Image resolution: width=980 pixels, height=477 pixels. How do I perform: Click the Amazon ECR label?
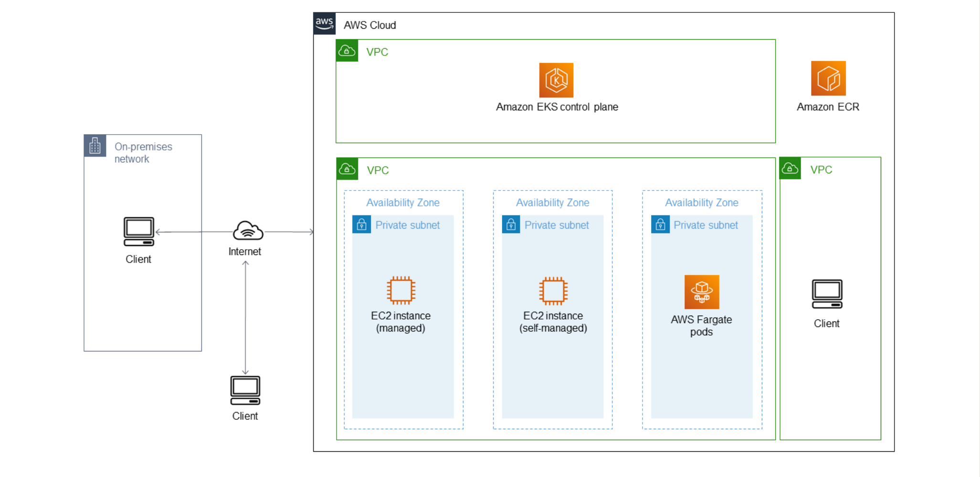point(828,107)
